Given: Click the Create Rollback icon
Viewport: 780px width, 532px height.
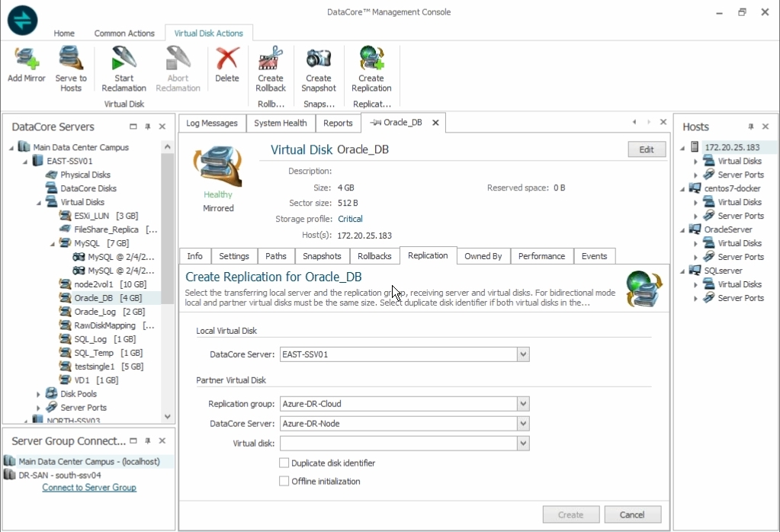Looking at the screenshot, I should [271, 58].
